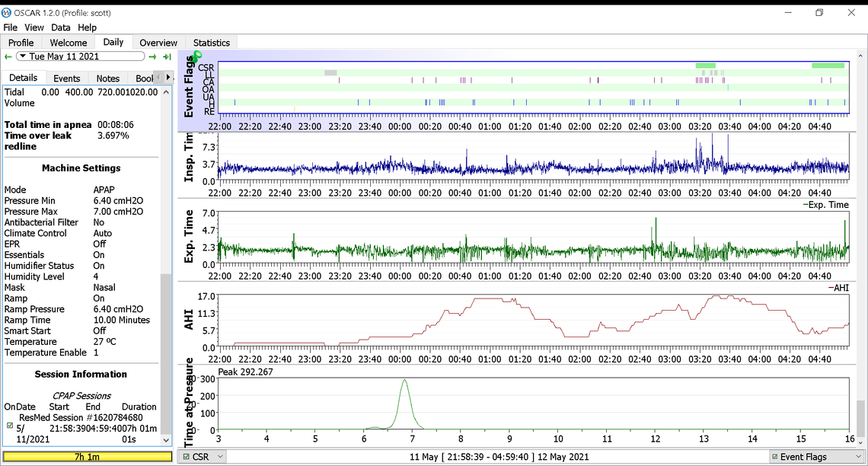The height and width of the screenshot is (466, 868).
Task: Click the Total time in apnea value 00:08:06
Action: 116,125
